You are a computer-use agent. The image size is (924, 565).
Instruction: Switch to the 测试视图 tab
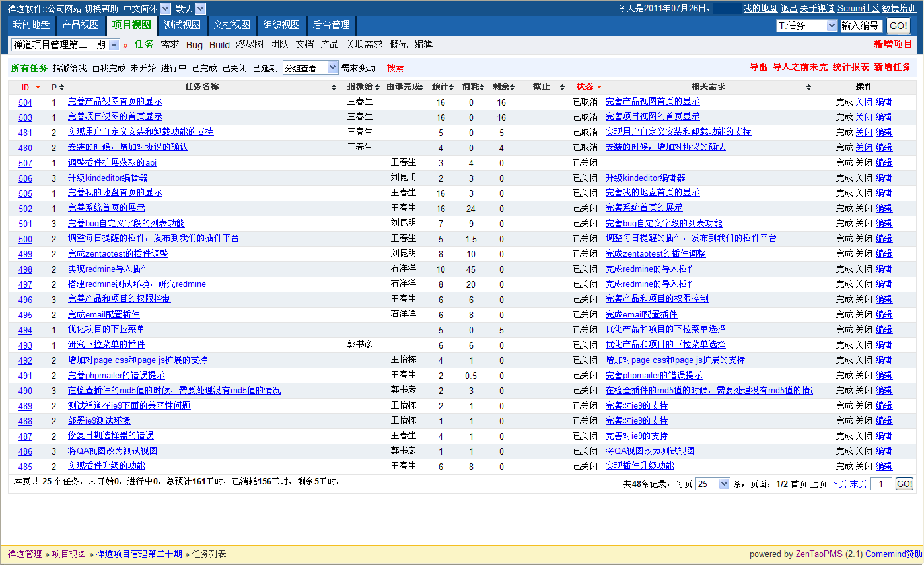182,25
